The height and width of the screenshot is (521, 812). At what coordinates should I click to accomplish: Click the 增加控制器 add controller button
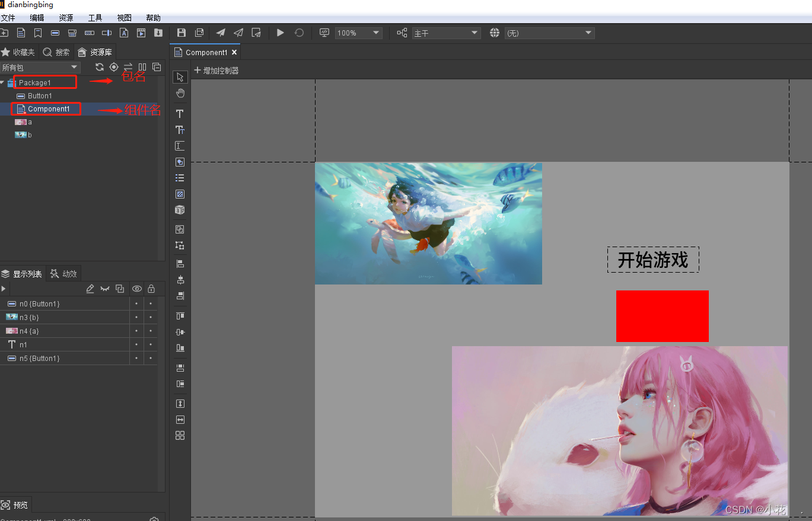(x=215, y=70)
